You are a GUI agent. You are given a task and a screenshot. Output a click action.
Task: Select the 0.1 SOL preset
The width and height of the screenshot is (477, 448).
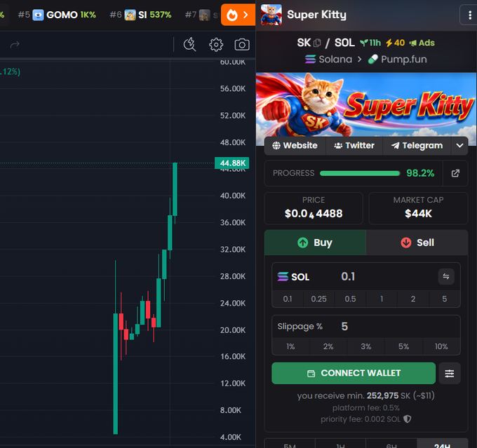(x=288, y=299)
